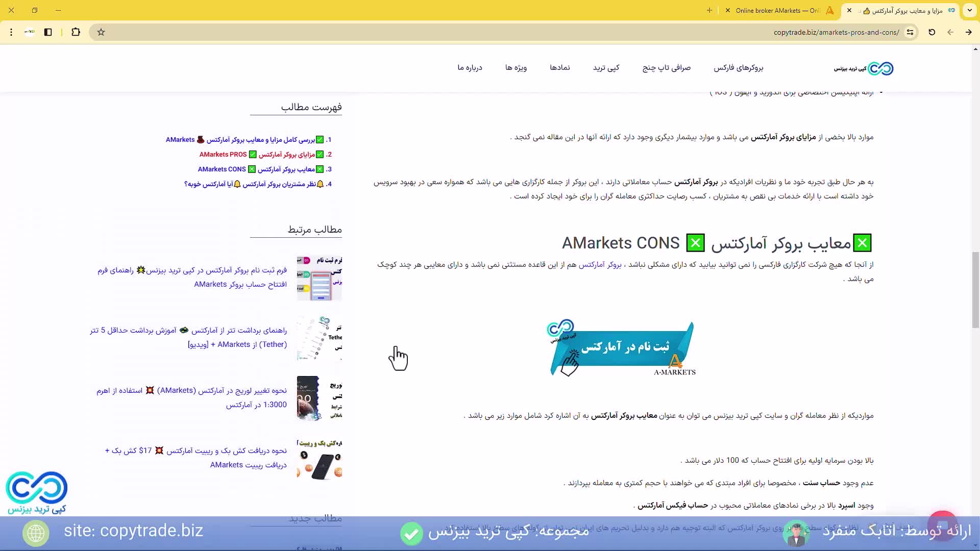Click the profile avatar in the toolbar

coord(30,32)
